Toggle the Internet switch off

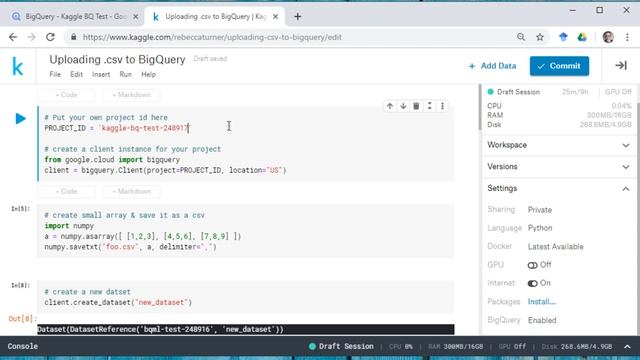(x=532, y=283)
